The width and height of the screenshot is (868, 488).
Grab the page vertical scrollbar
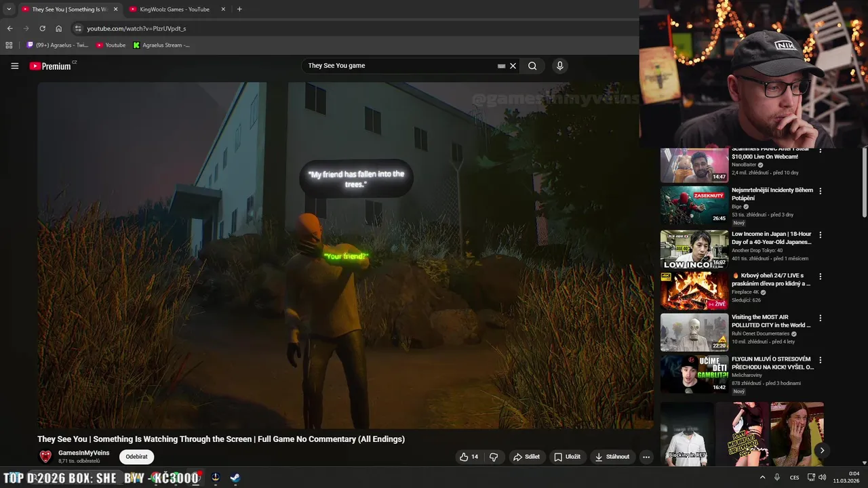pos(864,183)
